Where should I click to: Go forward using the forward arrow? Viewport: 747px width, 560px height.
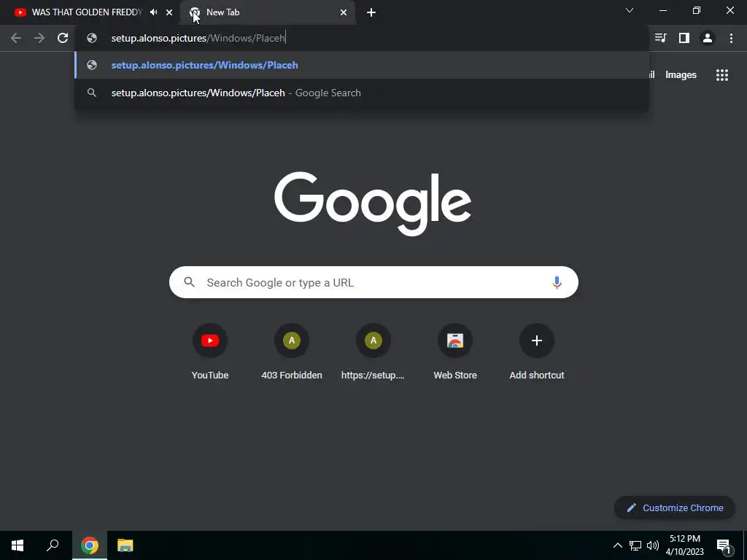39,38
